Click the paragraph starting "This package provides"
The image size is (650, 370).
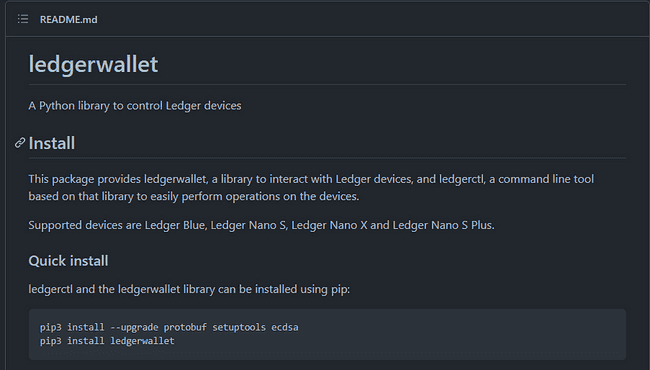click(x=311, y=187)
